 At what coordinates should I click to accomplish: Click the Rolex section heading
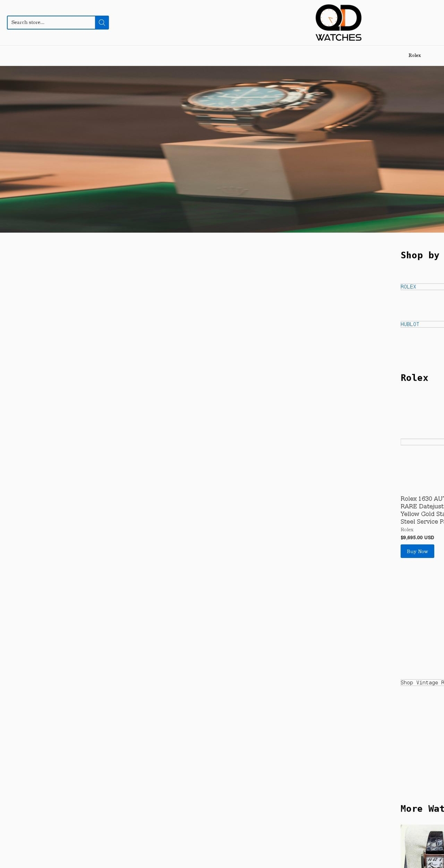[414, 378]
